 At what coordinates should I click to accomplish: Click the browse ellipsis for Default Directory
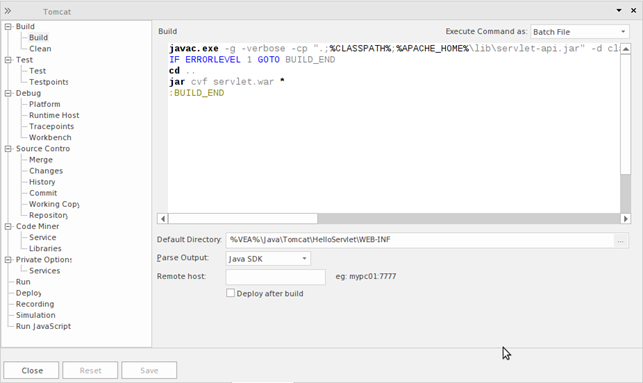click(620, 241)
